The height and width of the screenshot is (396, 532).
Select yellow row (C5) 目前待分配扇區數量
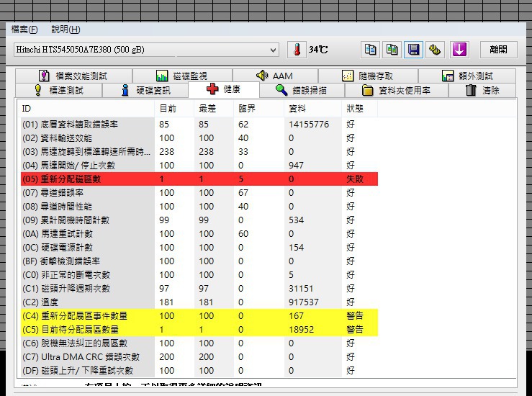[x=199, y=330]
